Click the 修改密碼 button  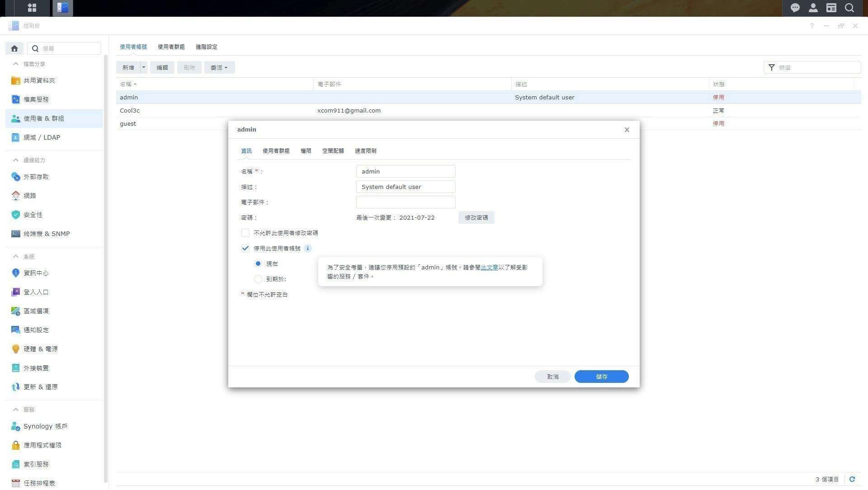coord(476,217)
